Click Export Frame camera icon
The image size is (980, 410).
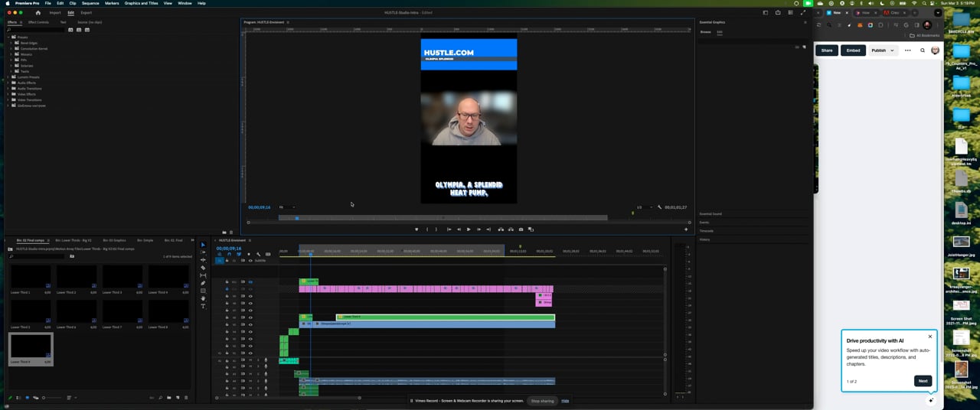(x=521, y=229)
